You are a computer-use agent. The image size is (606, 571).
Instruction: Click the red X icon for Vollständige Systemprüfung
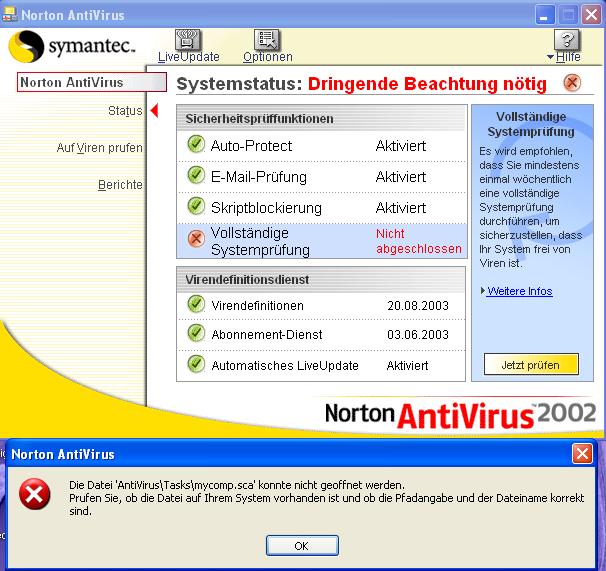196,239
